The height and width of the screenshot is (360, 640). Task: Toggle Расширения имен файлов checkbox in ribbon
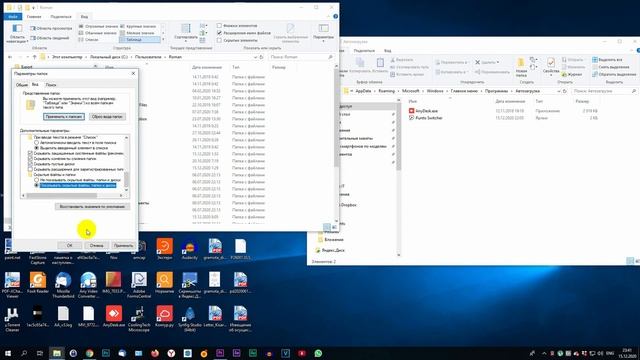coord(219,33)
